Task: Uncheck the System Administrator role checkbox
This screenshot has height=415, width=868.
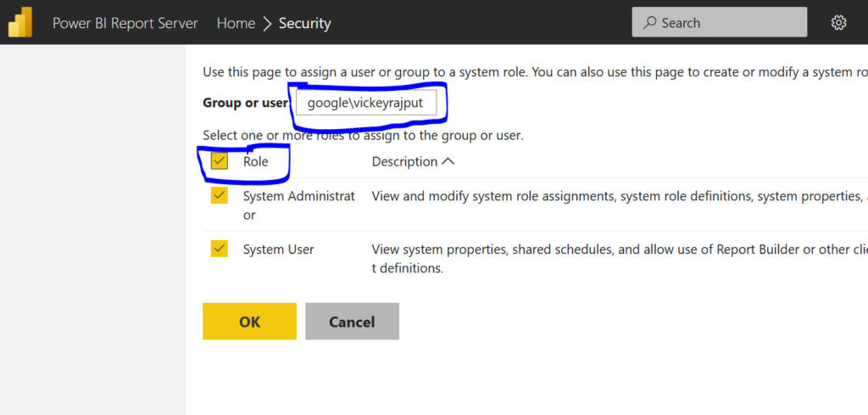Action: 220,195
